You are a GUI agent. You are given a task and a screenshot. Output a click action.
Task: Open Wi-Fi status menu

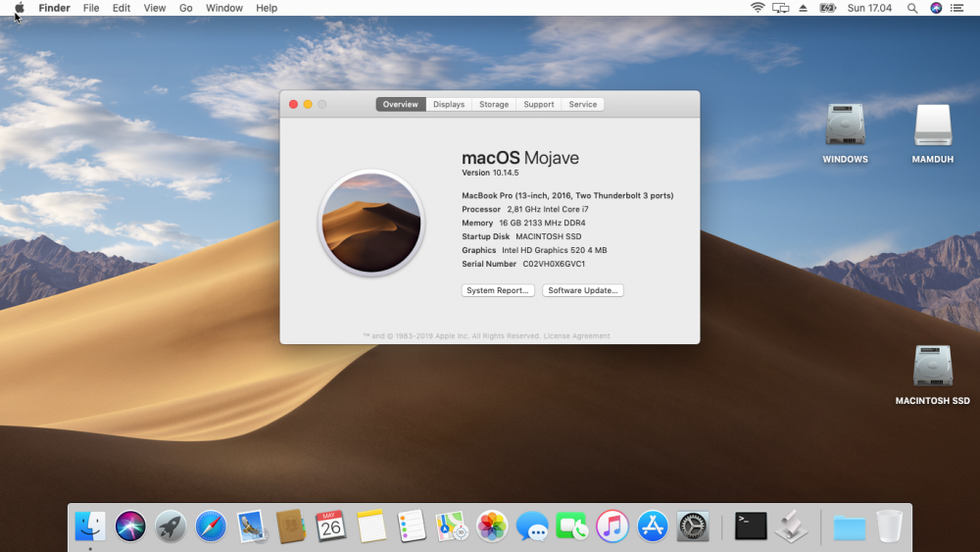[758, 8]
